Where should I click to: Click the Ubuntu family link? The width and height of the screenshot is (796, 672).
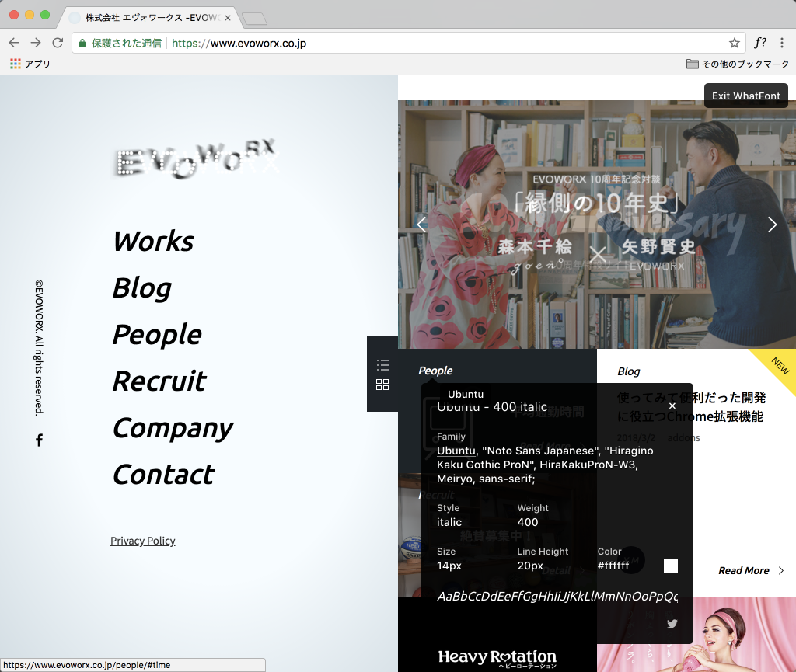click(x=456, y=451)
